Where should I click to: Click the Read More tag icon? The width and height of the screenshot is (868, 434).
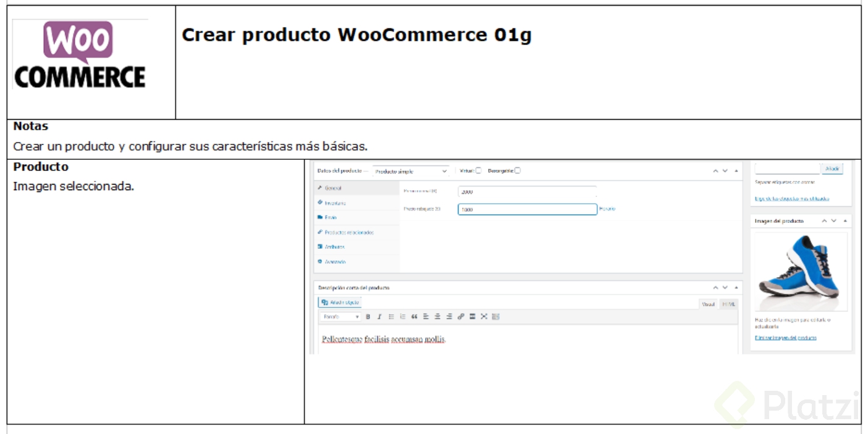473,317
